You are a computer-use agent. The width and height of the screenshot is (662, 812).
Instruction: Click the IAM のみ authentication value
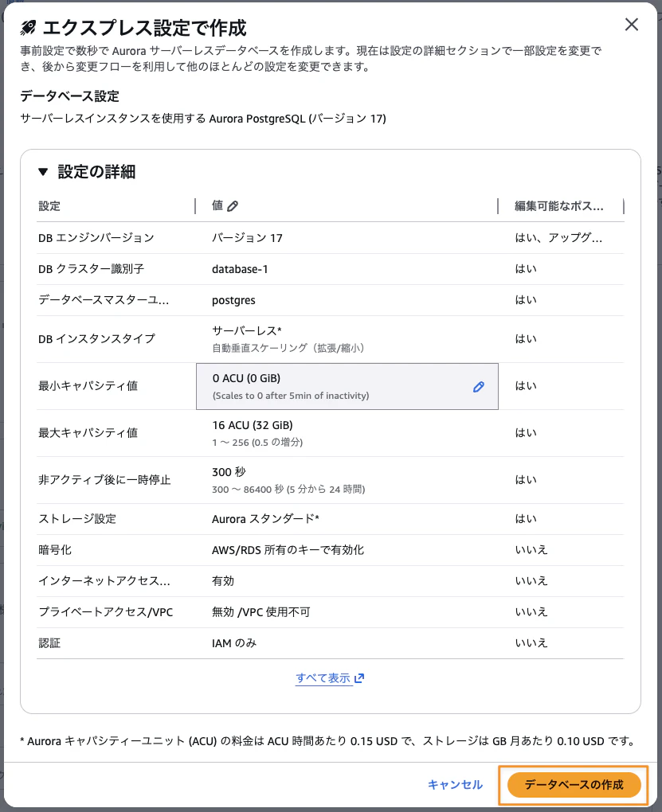(x=234, y=643)
